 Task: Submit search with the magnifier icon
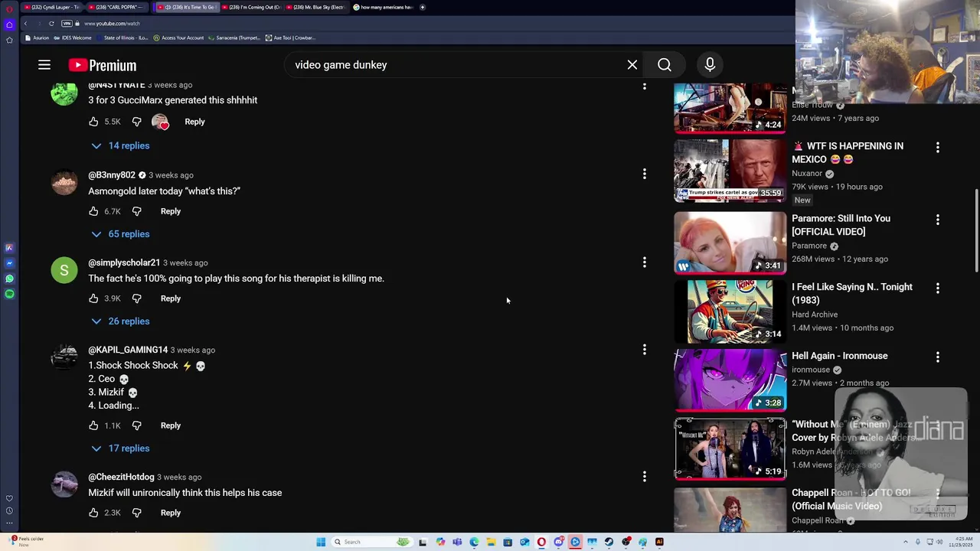[x=665, y=65]
